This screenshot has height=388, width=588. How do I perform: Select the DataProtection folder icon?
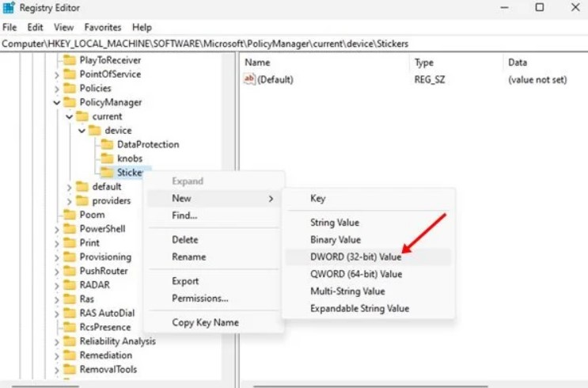[x=107, y=144]
